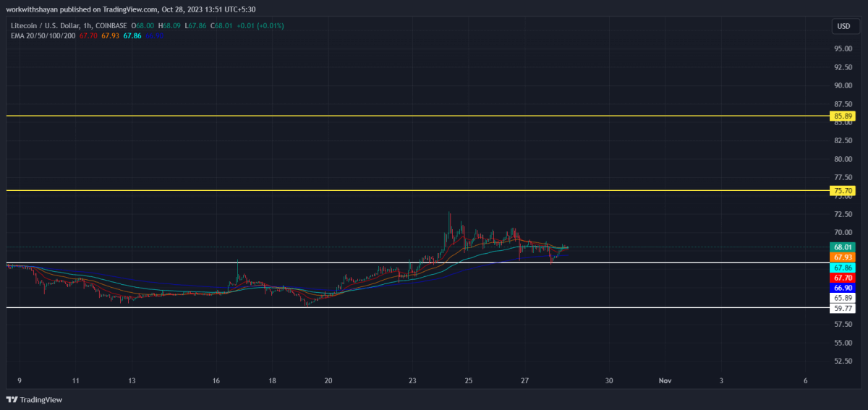Click the TradingView logo in bottom-left
Image resolution: width=868 pixels, height=410 pixels.
(x=34, y=399)
